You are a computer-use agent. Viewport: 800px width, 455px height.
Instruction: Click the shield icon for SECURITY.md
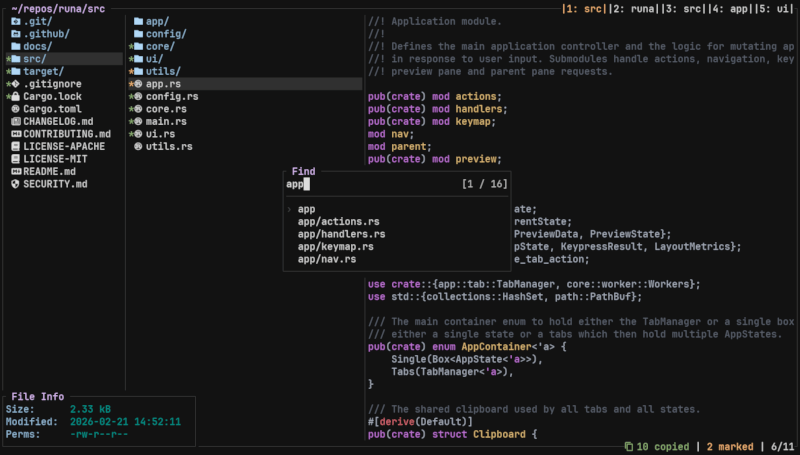[x=16, y=184]
